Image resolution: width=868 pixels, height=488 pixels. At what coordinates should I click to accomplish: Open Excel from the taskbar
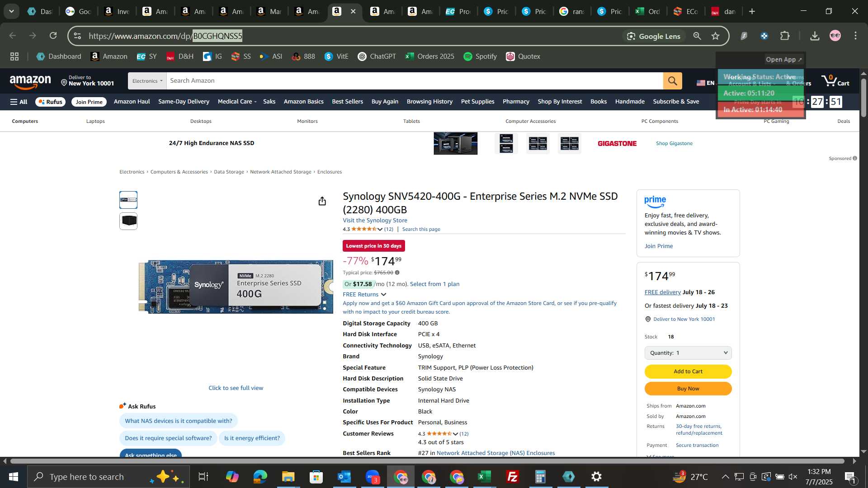tap(484, 477)
